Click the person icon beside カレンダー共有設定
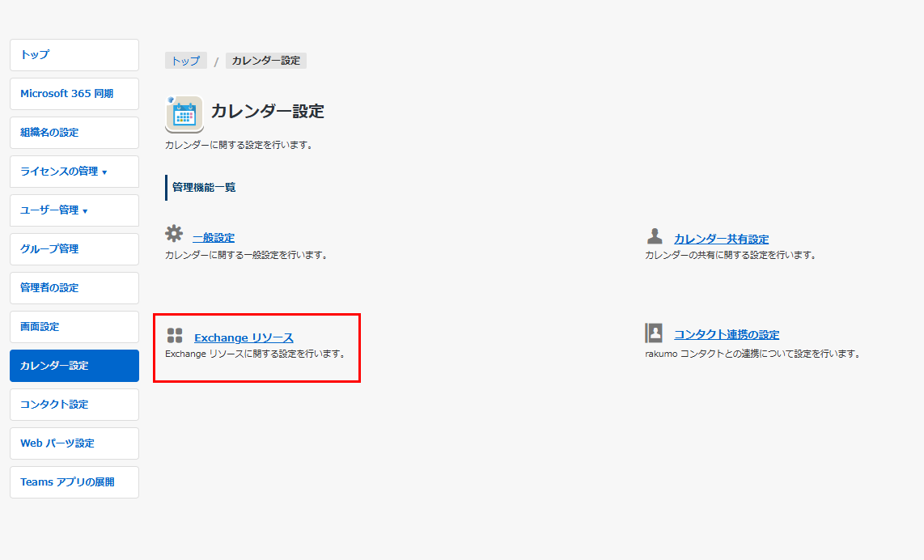 pyautogui.click(x=655, y=236)
